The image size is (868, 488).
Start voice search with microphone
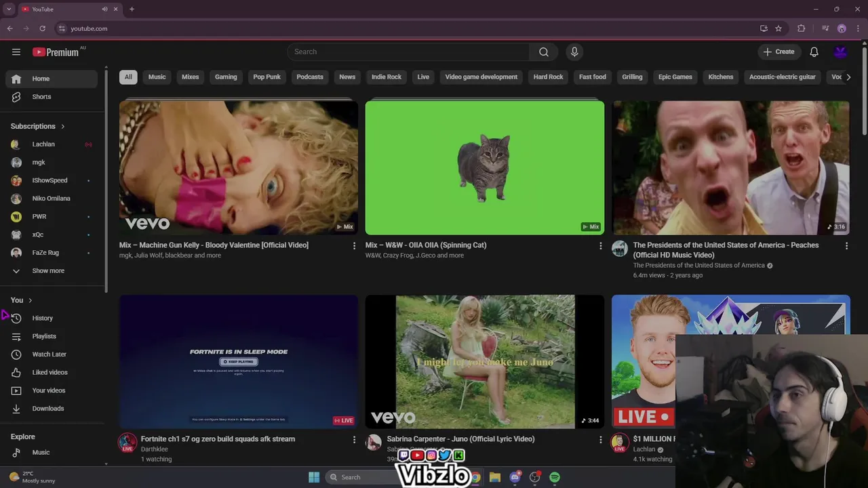(574, 52)
